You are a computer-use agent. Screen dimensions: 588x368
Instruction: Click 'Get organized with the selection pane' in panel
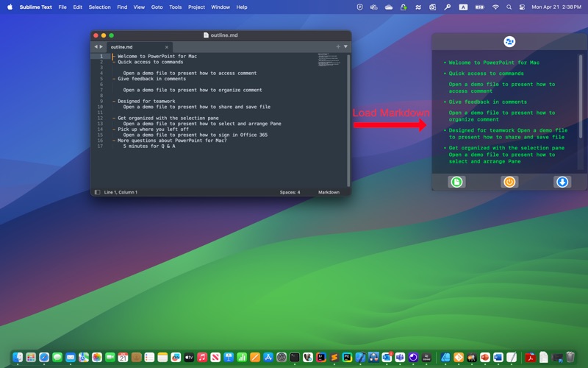click(x=506, y=148)
